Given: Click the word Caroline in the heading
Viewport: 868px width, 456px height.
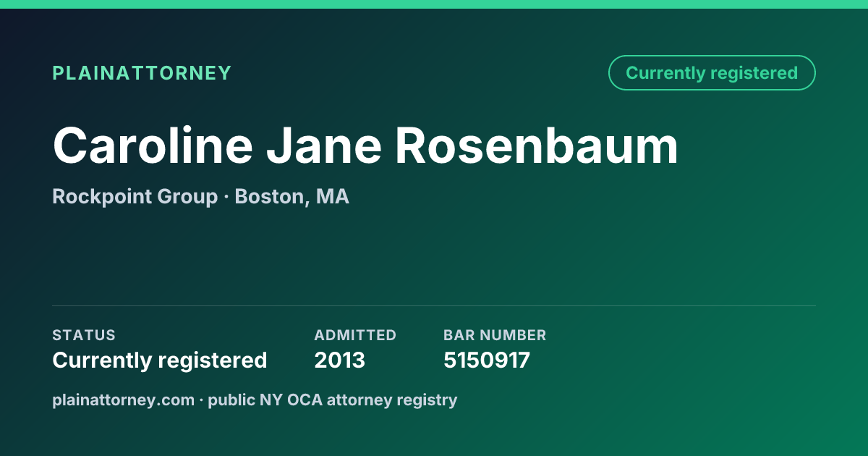Looking at the screenshot, I should (x=153, y=145).
